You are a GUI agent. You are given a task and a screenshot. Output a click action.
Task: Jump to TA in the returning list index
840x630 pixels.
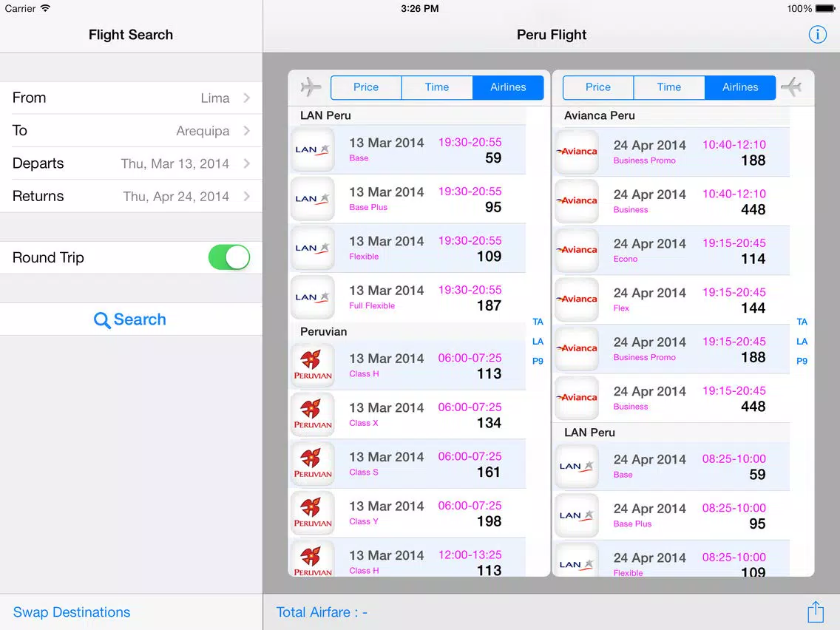802,322
